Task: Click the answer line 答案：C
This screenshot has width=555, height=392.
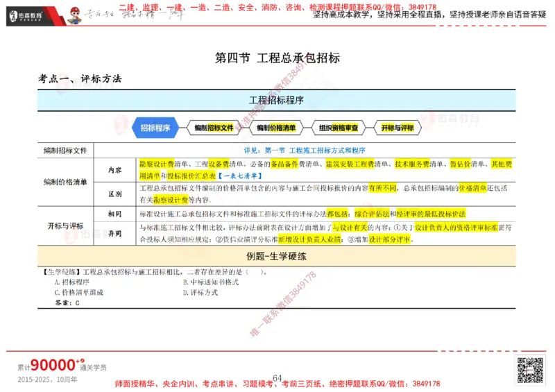Action: point(67,302)
